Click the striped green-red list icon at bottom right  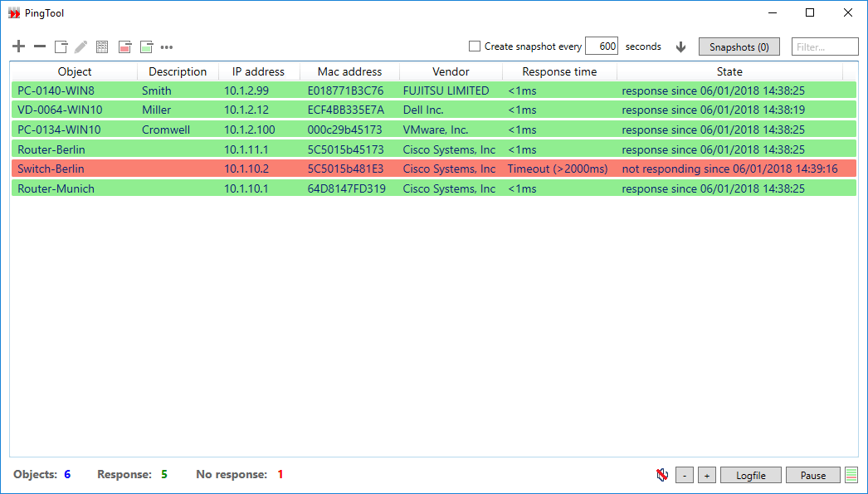coord(851,475)
